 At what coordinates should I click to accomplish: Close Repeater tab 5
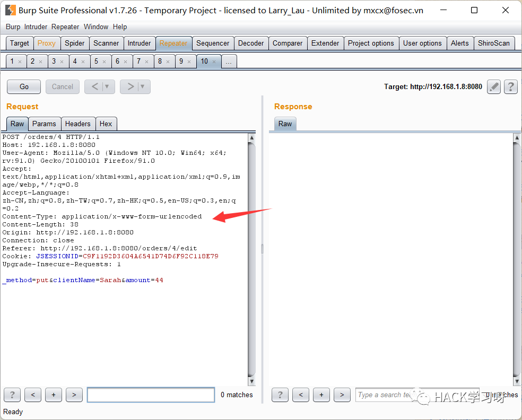[104, 62]
